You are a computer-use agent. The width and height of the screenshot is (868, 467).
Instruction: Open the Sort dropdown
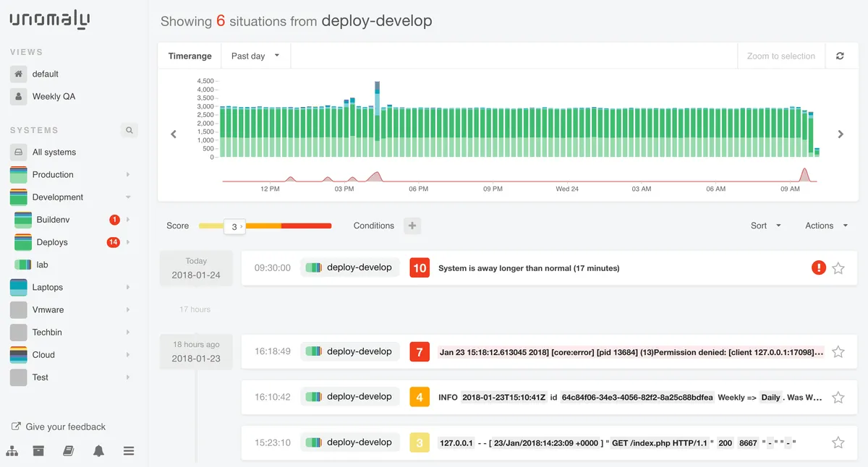tap(766, 226)
